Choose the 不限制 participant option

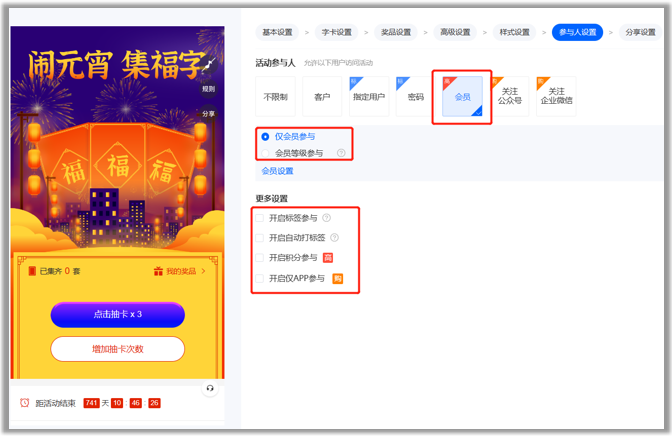click(275, 96)
